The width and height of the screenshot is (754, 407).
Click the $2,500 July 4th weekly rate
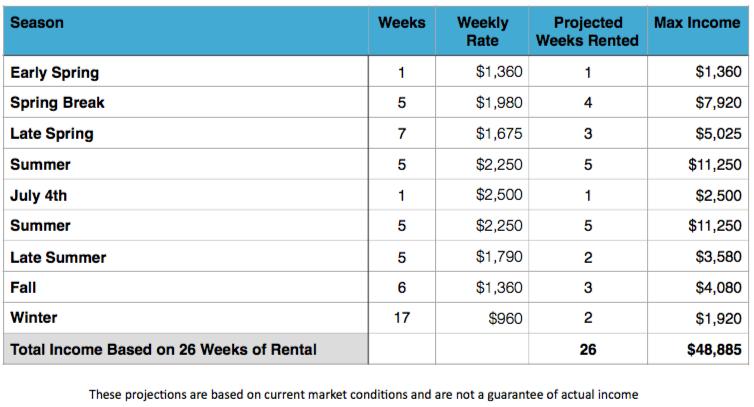500,195
